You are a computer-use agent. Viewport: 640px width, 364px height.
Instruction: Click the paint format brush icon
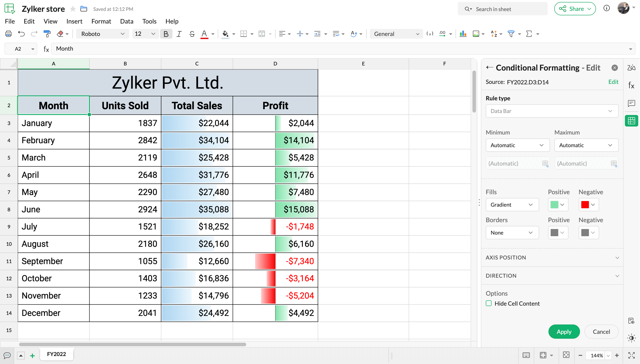[x=47, y=34]
